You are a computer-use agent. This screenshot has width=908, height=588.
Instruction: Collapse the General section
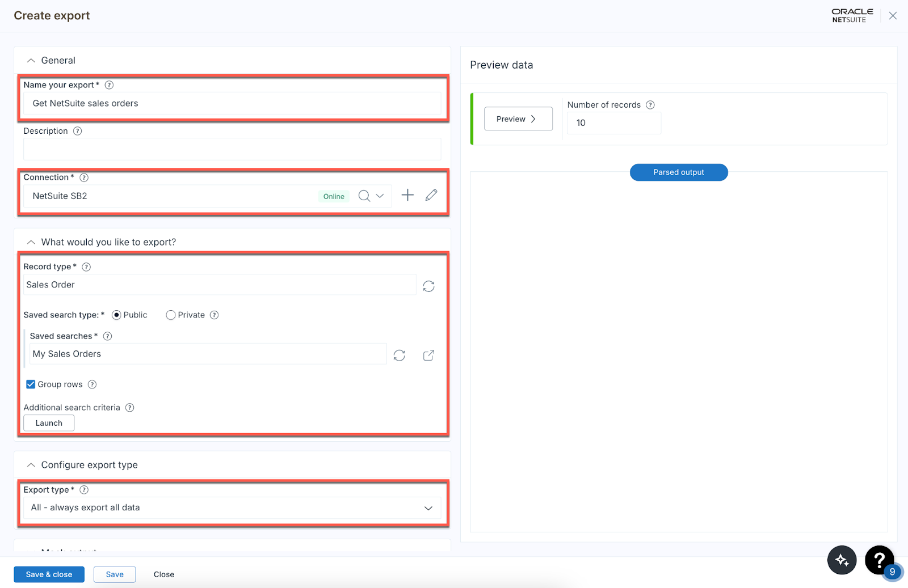coord(31,61)
